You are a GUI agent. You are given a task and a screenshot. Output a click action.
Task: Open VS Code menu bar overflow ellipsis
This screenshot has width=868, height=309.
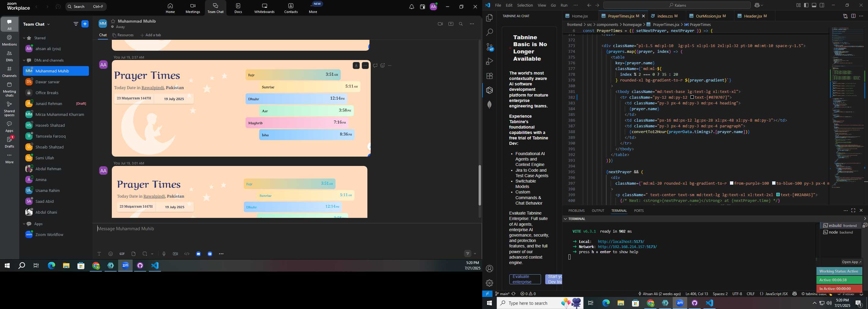tap(576, 5)
